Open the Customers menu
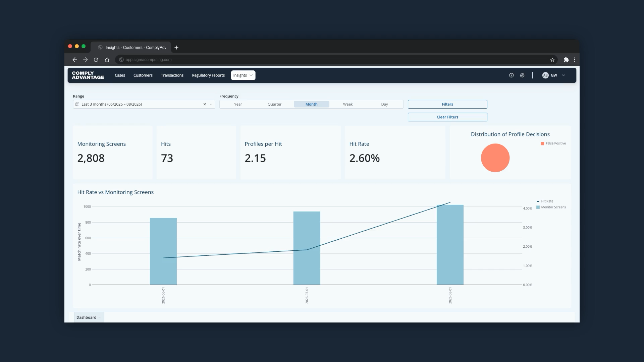644x362 pixels. [x=143, y=75]
